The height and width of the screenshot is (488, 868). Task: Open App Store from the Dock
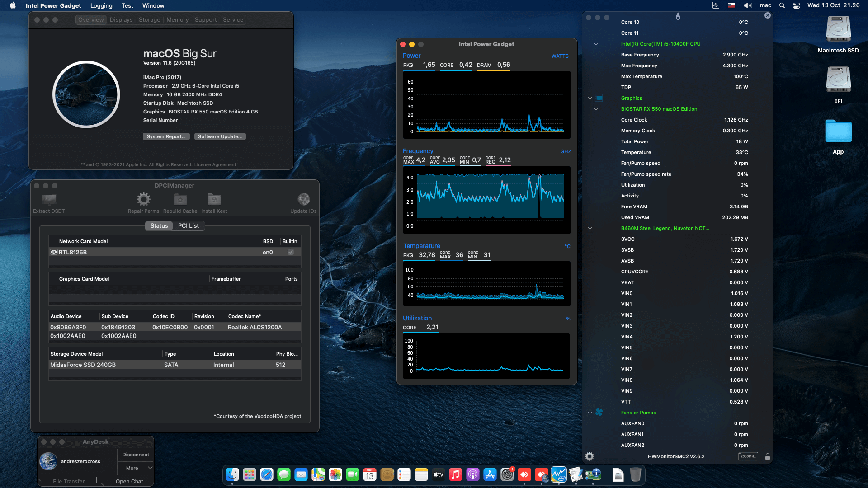point(490,474)
